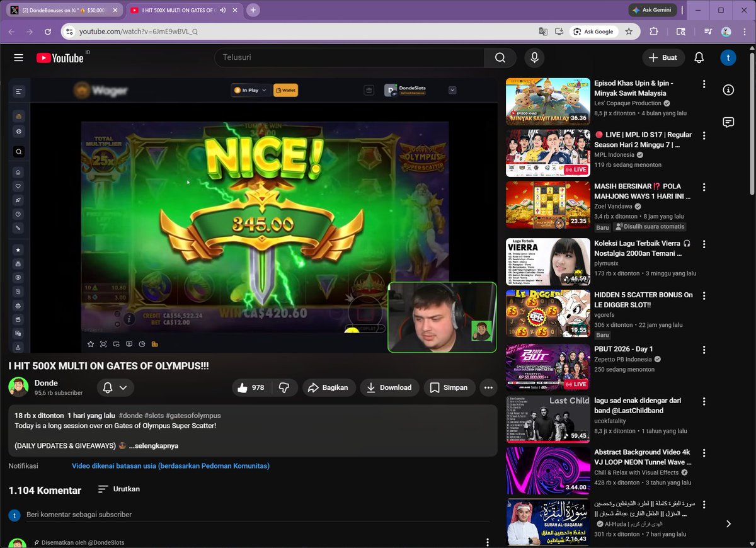Click the Chrome side-panel search icon beside extensions

pyautogui.click(x=680, y=31)
